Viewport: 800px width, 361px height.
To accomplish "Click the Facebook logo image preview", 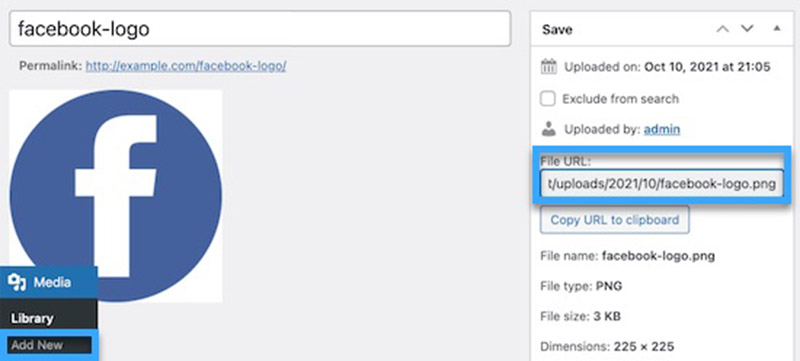I will [116, 196].
